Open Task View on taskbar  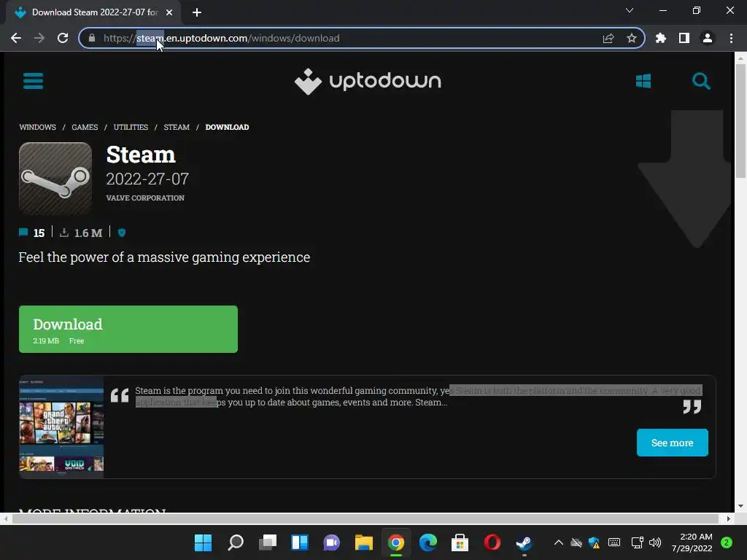coord(267,542)
